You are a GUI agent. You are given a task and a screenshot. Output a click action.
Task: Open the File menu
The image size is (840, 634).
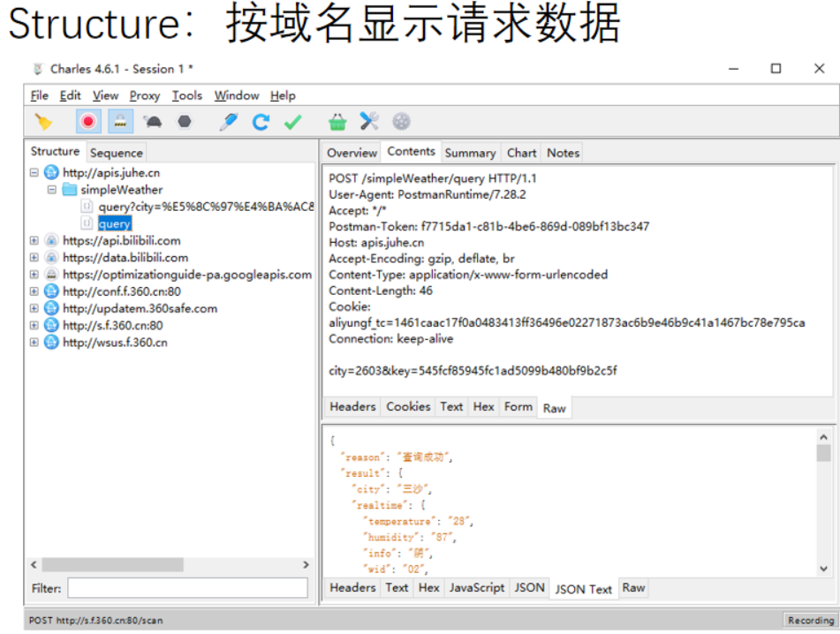(39, 95)
